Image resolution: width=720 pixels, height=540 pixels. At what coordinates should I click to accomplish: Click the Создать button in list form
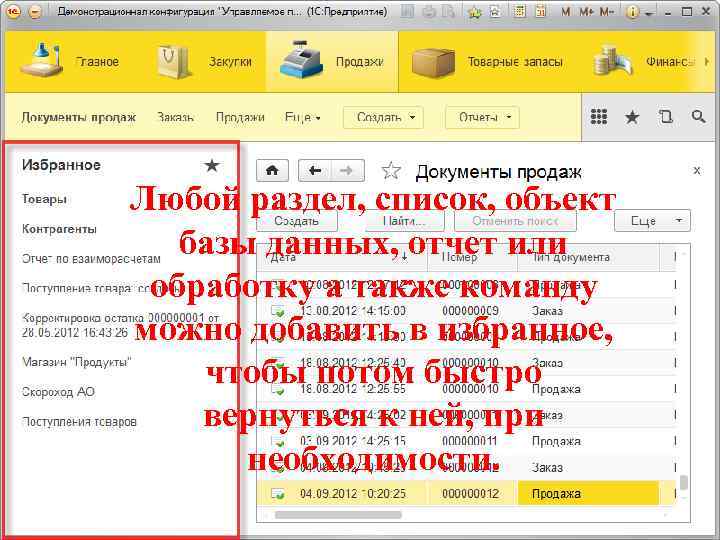pyautogui.click(x=297, y=221)
